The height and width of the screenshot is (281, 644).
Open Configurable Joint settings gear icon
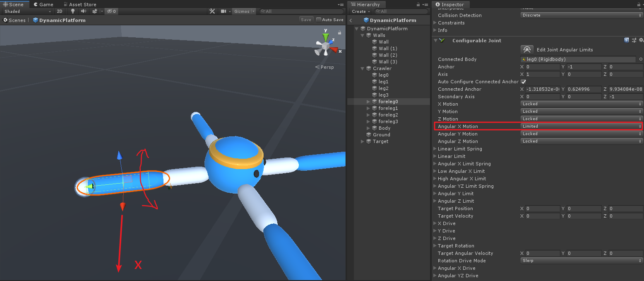click(x=641, y=40)
